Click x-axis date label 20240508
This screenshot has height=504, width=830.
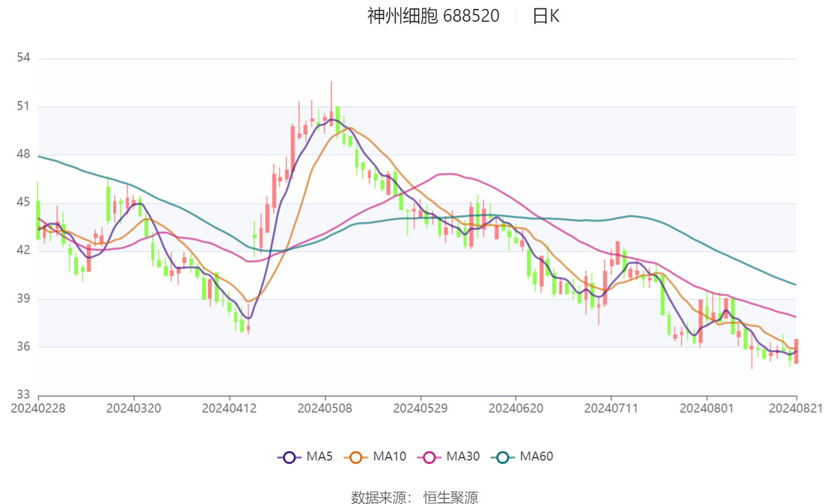(325, 408)
